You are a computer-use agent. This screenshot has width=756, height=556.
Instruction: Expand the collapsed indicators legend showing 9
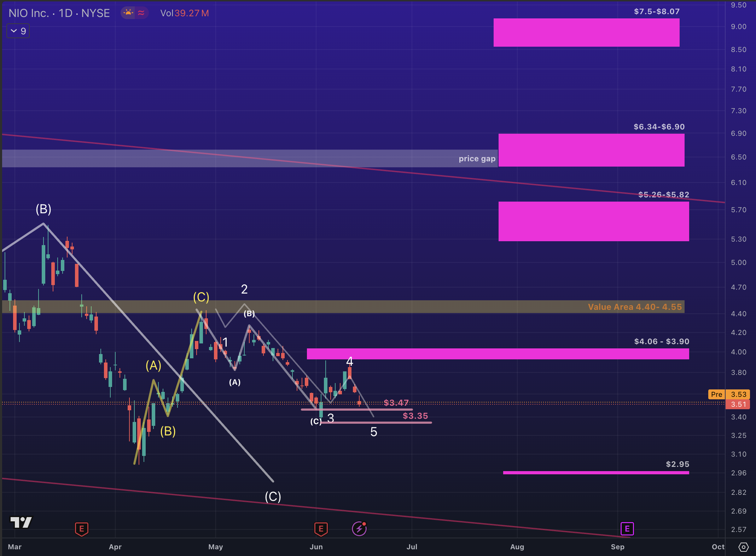[18, 31]
